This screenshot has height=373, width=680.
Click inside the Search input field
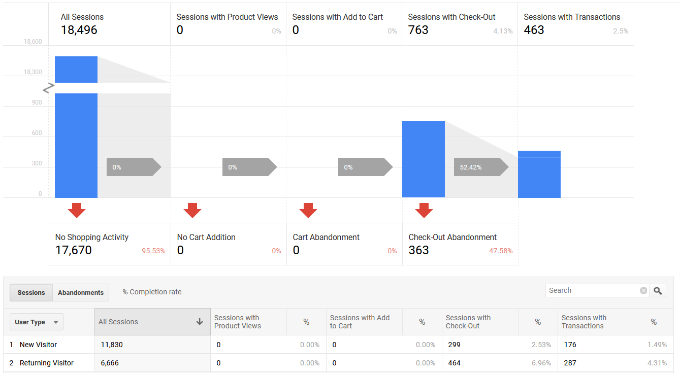[x=593, y=291]
